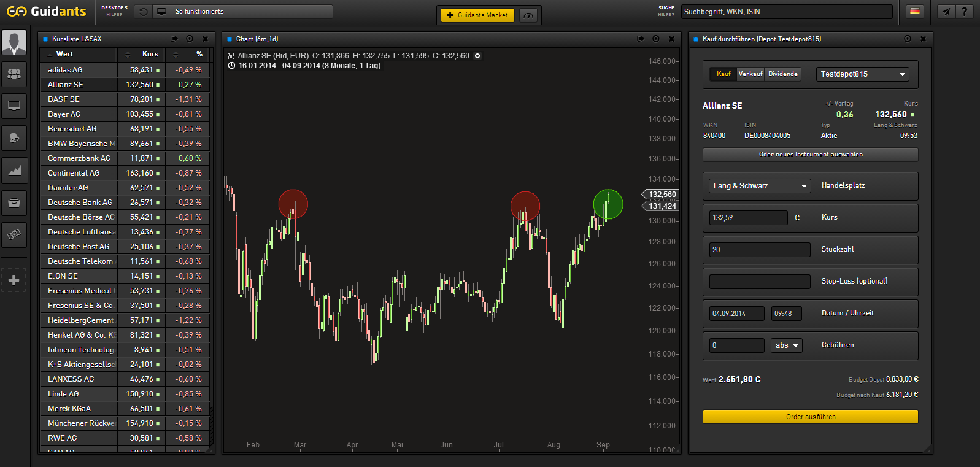Select the RWE AG row

pos(125,438)
